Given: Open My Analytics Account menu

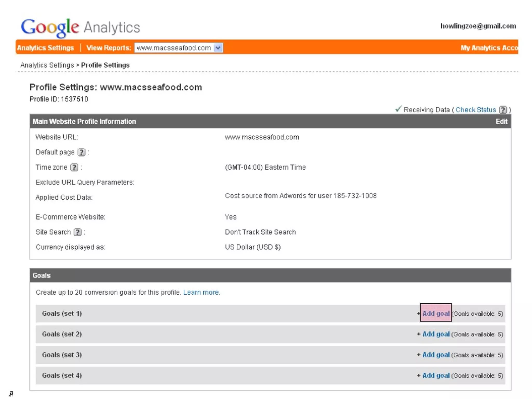Looking at the screenshot, I should [489, 48].
